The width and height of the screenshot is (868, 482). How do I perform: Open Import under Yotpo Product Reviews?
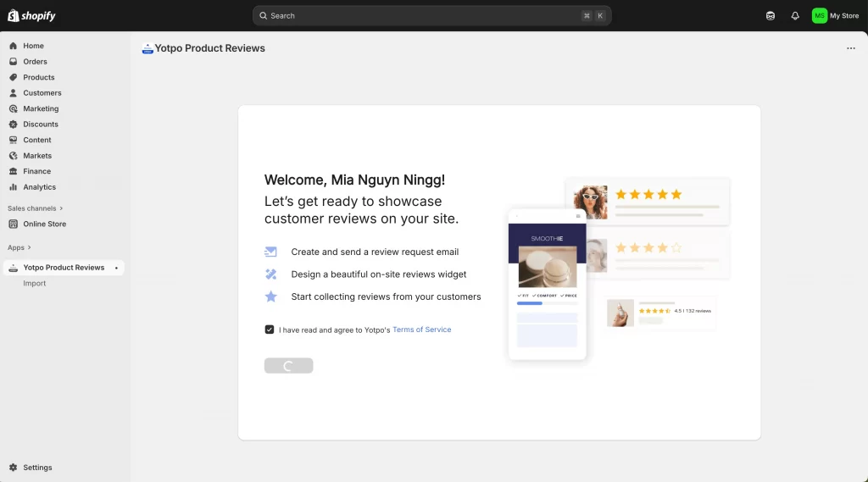pos(34,283)
